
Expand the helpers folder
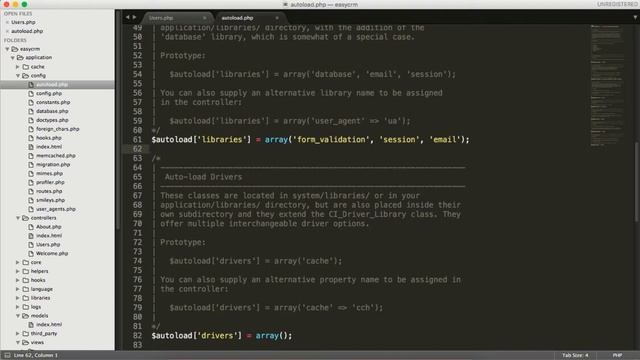[x=18, y=271]
